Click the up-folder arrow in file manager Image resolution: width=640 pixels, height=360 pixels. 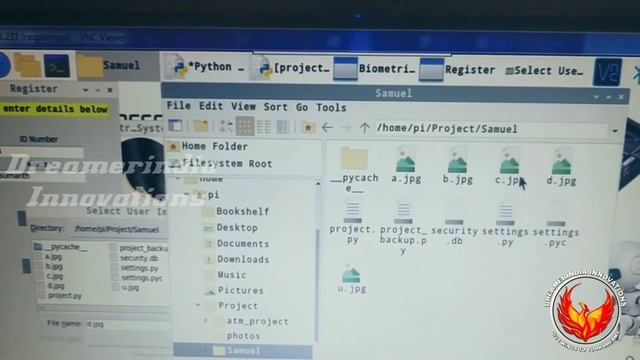point(364,128)
